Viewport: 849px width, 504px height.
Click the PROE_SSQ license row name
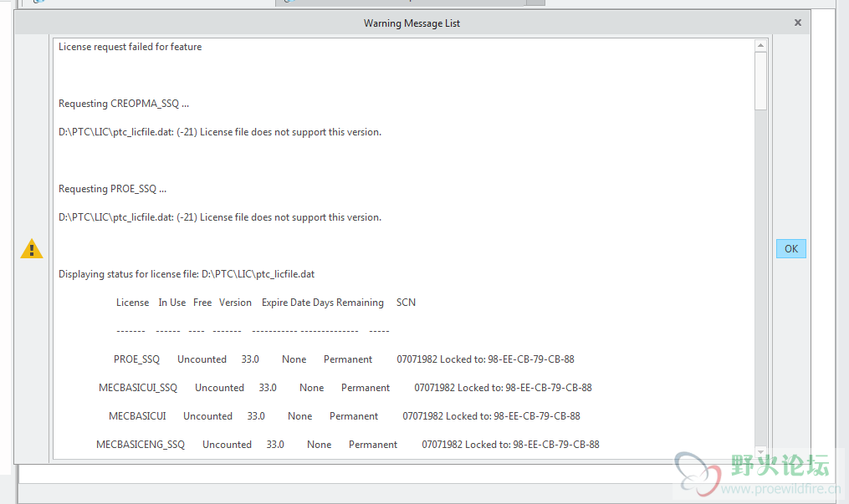click(136, 359)
